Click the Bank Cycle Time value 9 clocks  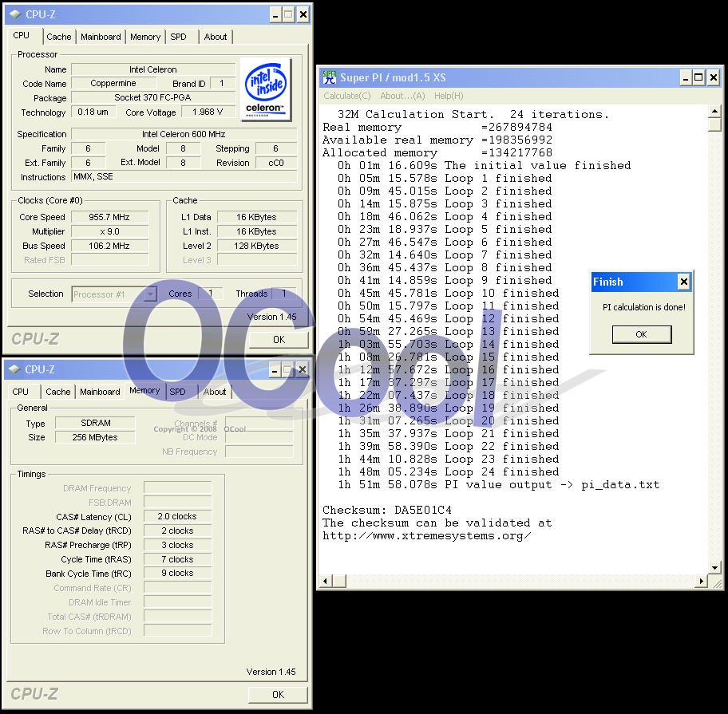pos(177,574)
